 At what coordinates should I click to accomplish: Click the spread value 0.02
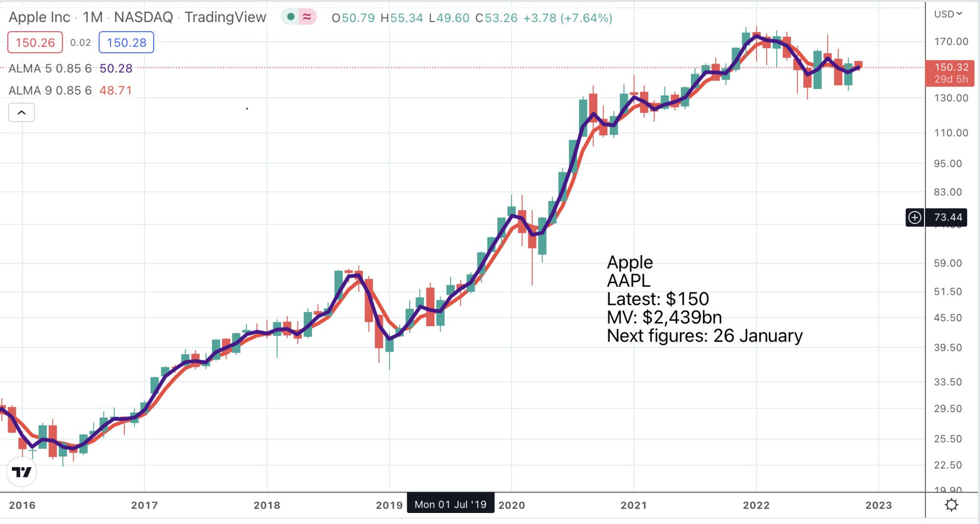80,43
